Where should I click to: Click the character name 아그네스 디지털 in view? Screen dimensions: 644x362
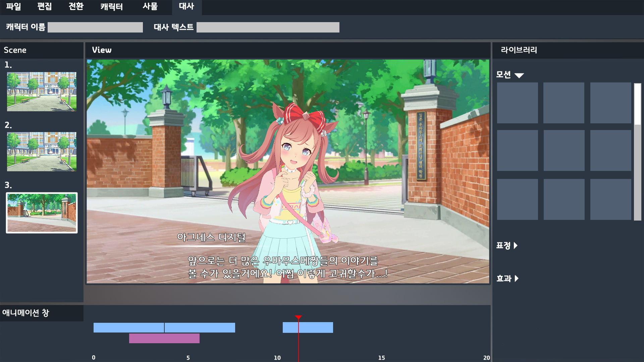point(211,237)
